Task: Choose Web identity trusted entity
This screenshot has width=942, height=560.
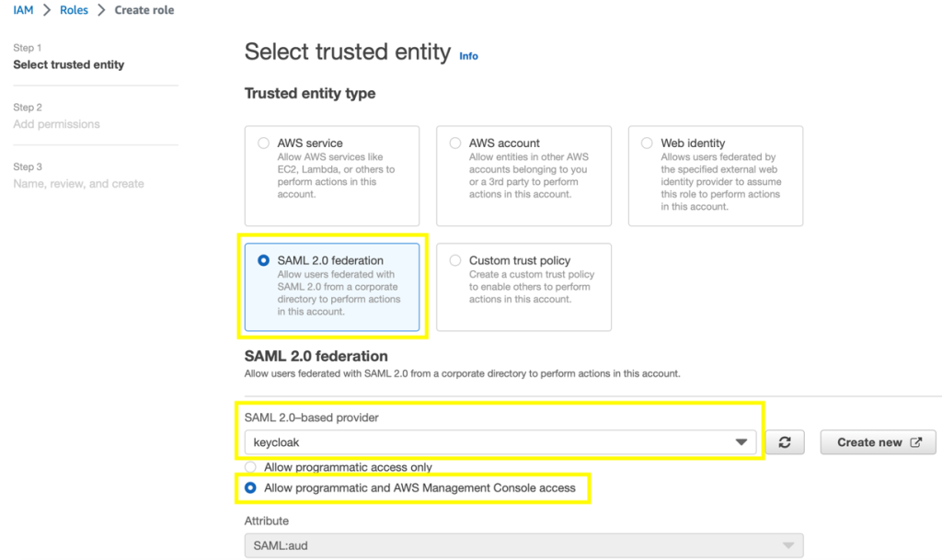Action: point(648,143)
